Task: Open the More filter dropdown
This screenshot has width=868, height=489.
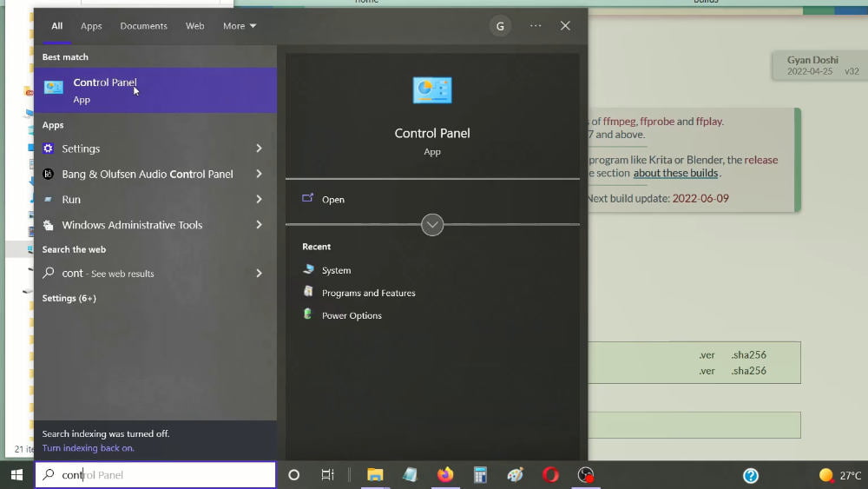Action: 240,26
